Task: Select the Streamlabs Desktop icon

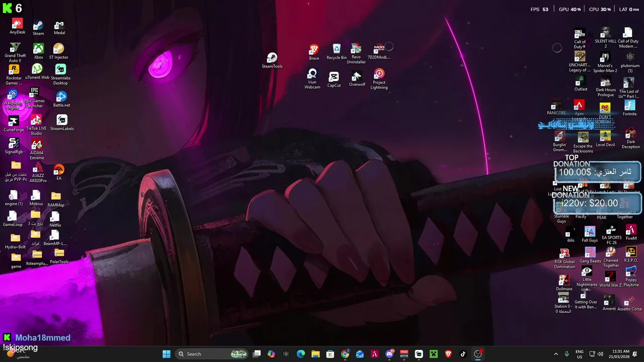Action: [60, 75]
